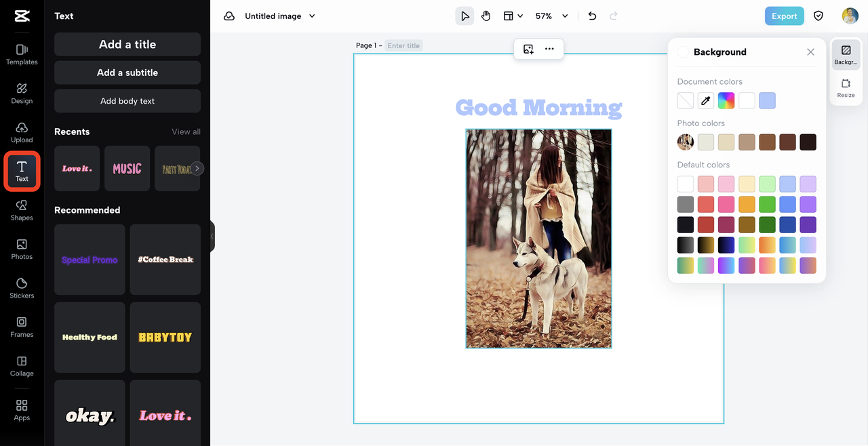Open the Background panel button
The width and height of the screenshot is (868, 446).
pos(846,55)
